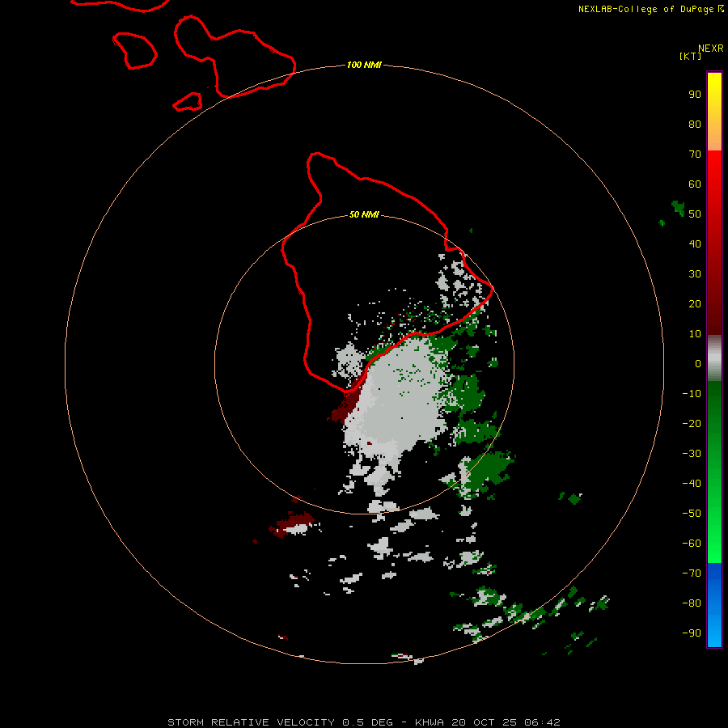728x728 pixels.
Task: Click the light blue bottom color bar segment
Action: (x=714, y=605)
